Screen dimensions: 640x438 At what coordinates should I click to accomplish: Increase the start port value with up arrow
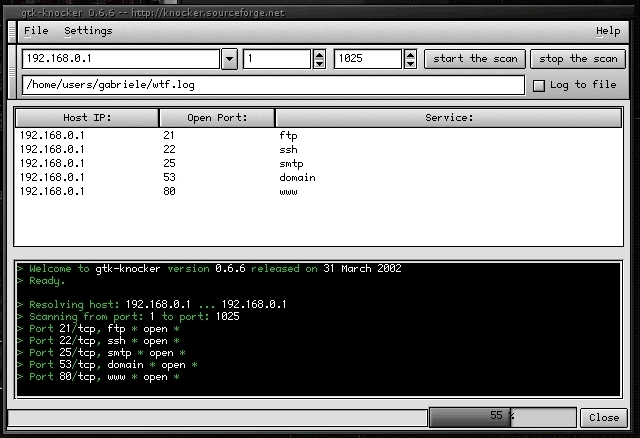319,55
